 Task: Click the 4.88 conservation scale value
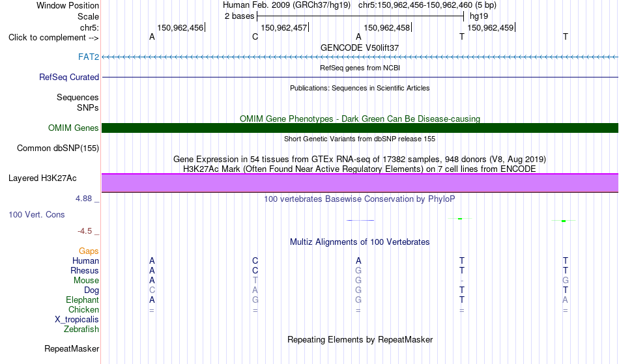click(x=83, y=199)
